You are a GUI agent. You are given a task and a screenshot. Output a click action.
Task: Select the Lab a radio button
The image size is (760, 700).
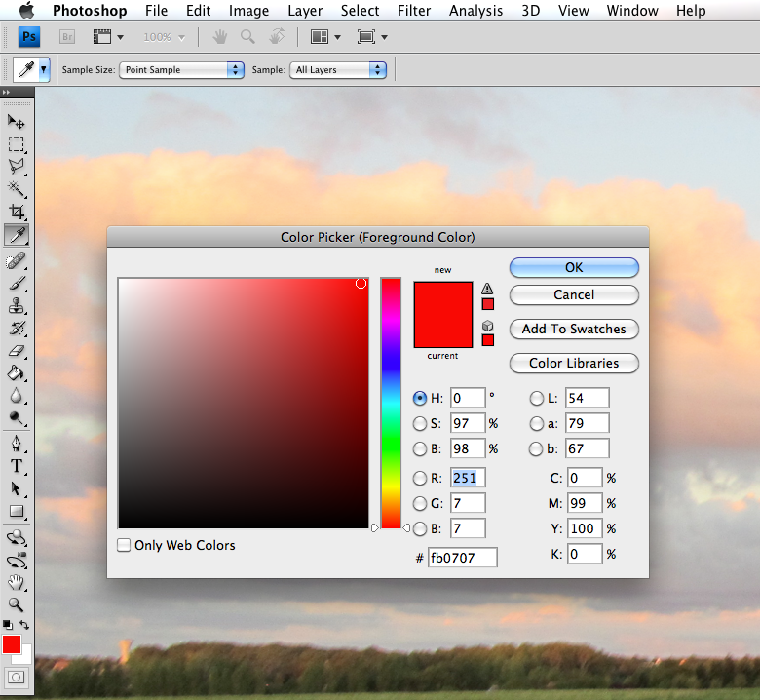tap(537, 423)
